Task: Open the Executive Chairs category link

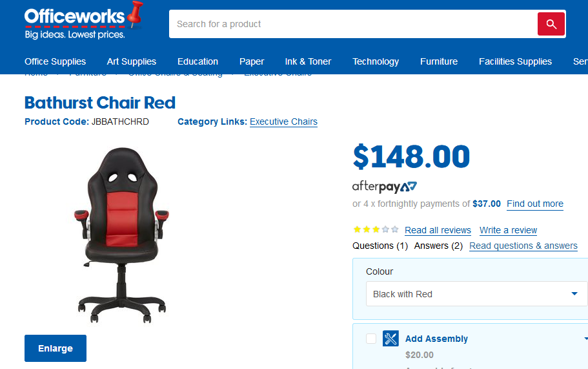Action: 283,121
